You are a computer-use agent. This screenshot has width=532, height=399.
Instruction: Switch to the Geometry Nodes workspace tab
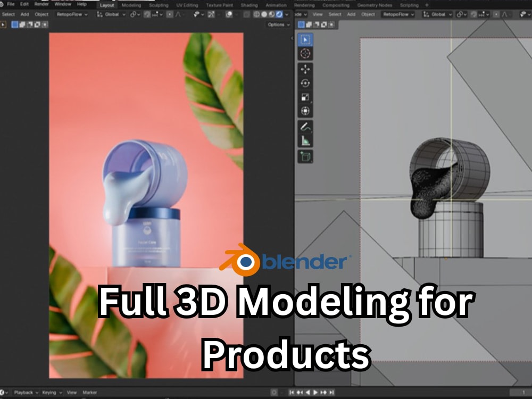[375, 5]
